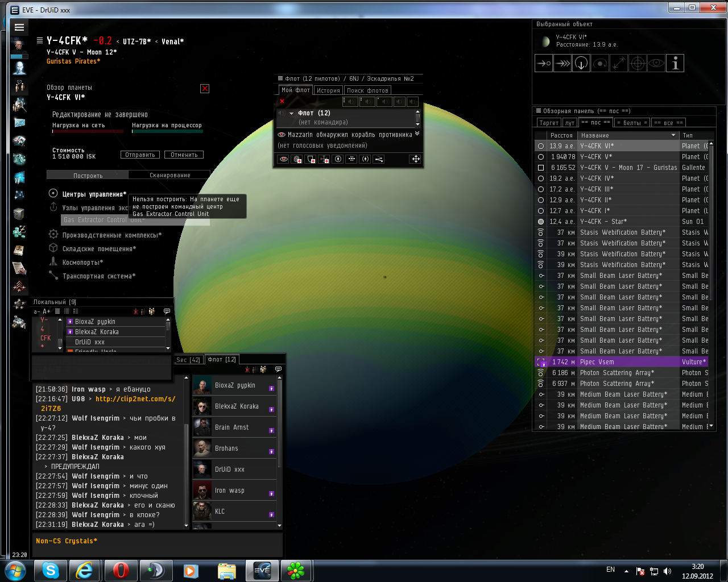
Task: Click the red X in the fleet window
Action: 282,102
